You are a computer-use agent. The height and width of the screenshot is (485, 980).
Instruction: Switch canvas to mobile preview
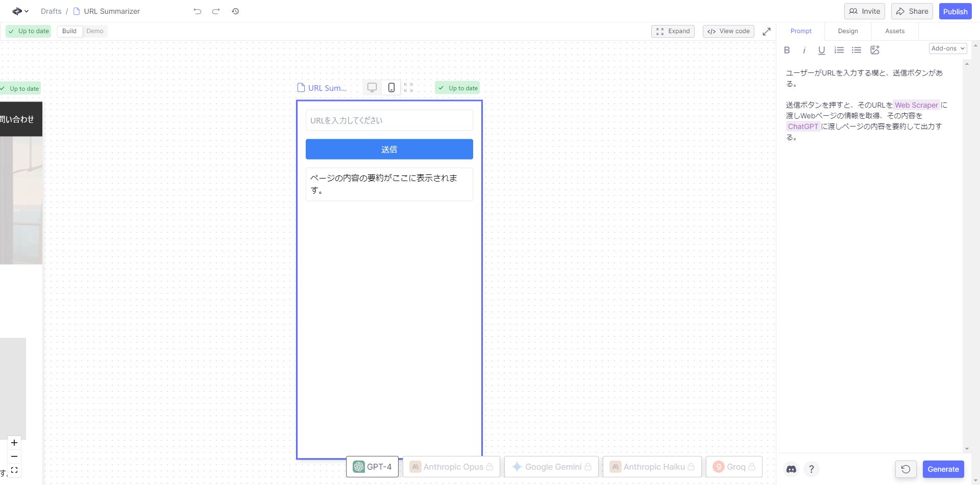click(391, 87)
